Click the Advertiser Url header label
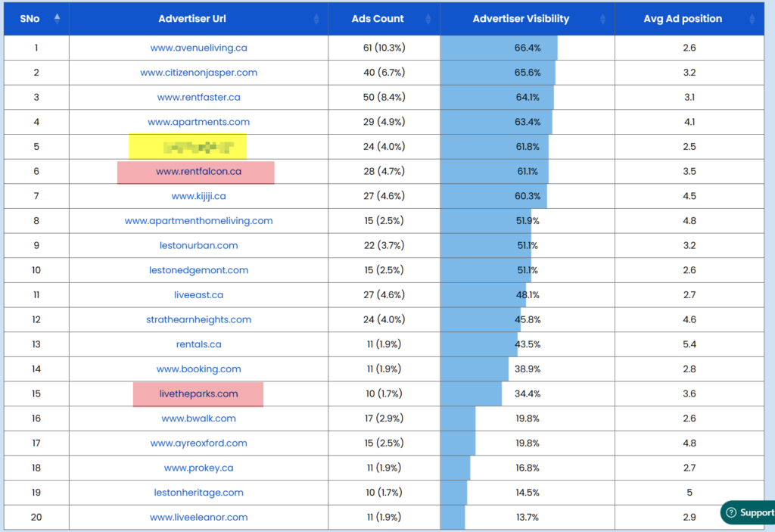 pyautogui.click(x=192, y=19)
